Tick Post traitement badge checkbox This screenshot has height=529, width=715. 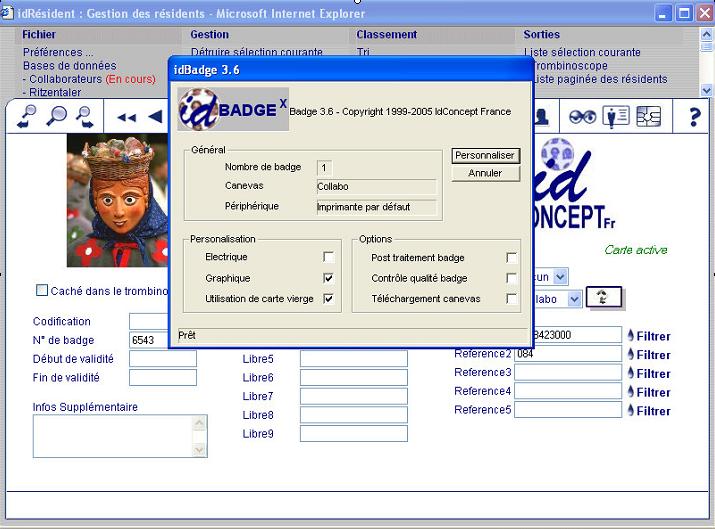[x=511, y=258]
